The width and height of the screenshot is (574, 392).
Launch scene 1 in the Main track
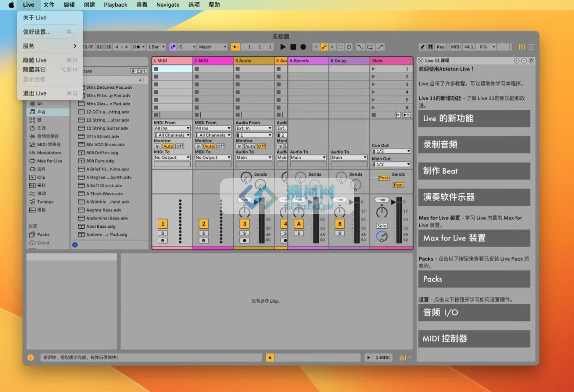click(373, 69)
